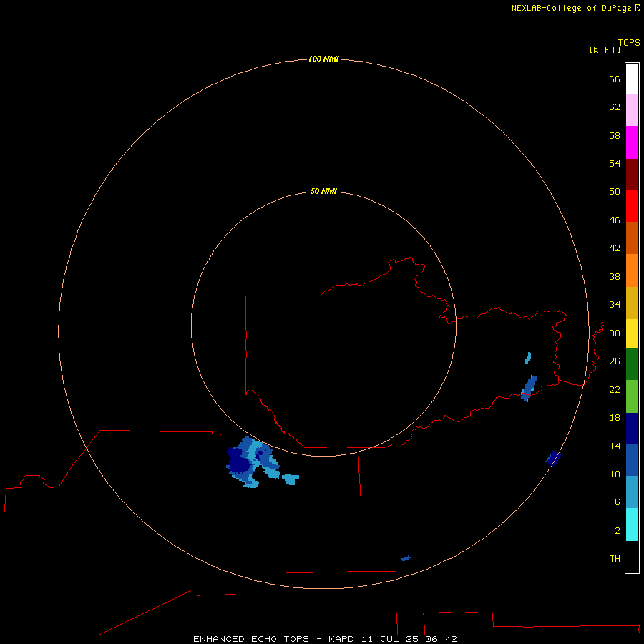This screenshot has height=644, width=644.
Task: Click the dark orange legend swatch
Action: pyautogui.click(x=632, y=238)
